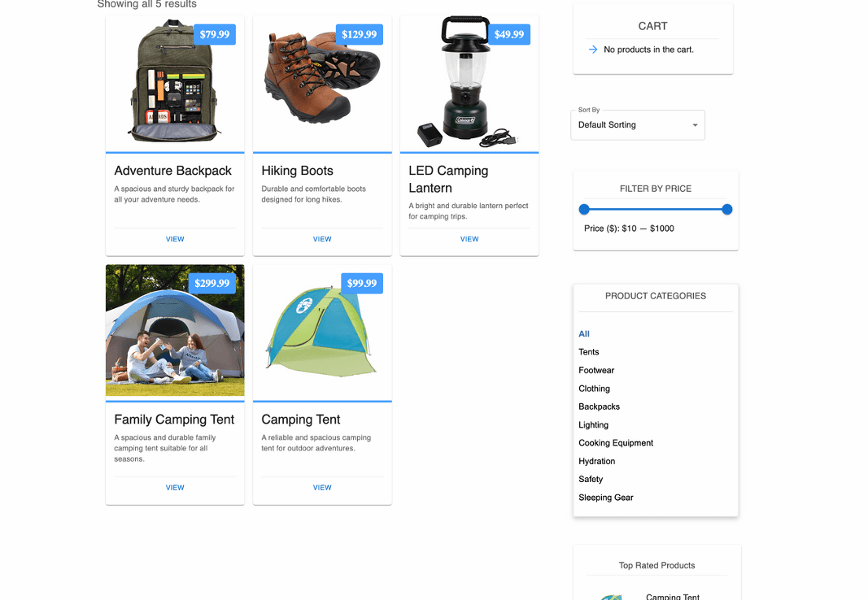This screenshot has width=868, height=600.
Task: Click the 'No products in the cart.' text
Action: (649, 50)
